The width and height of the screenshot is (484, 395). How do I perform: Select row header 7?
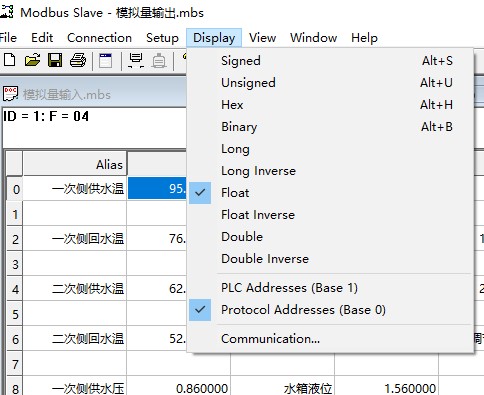[15, 364]
